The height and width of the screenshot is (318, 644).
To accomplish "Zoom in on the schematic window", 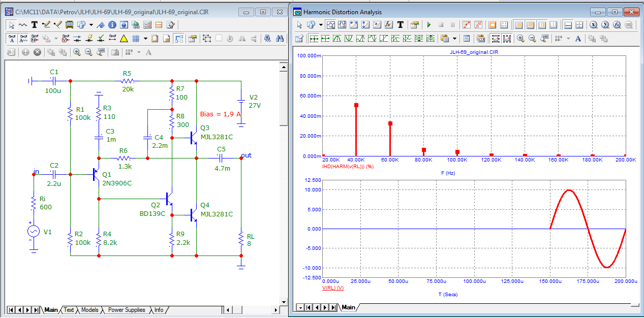I will click(x=77, y=52).
